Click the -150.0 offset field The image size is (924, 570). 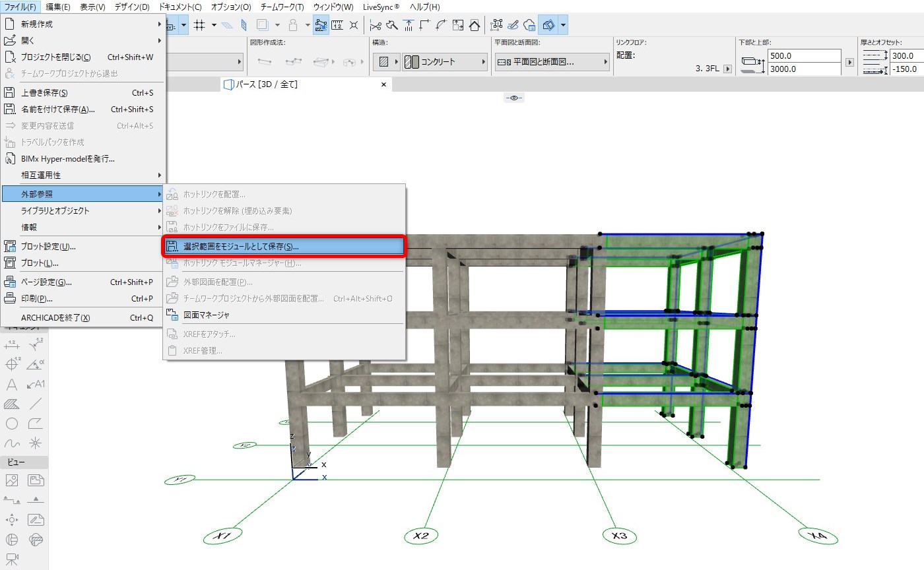point(907,69)
